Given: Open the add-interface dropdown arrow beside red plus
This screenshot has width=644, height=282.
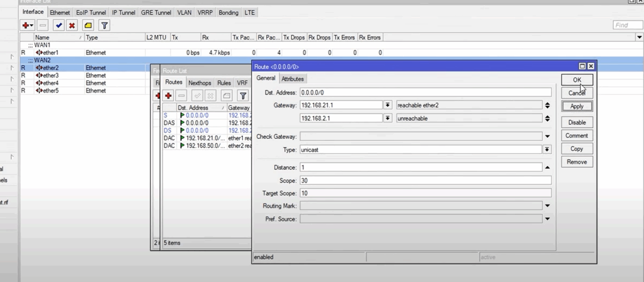Looking at the screenshot, I should click(31, 26).
